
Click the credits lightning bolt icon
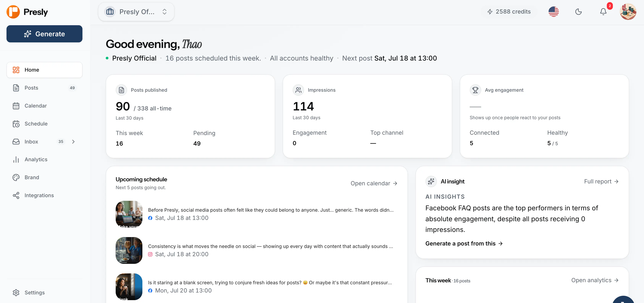pyautogui.click(x=490, y=11)
